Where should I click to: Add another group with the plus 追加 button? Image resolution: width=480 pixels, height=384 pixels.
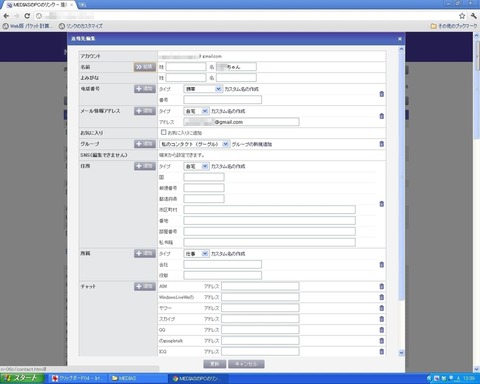click(145, 144)
